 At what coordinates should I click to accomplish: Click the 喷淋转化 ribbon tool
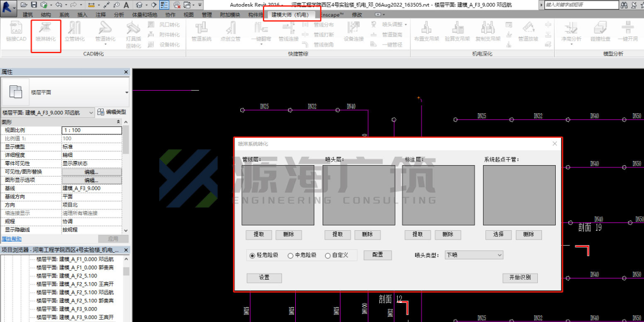tap(45, 32)
